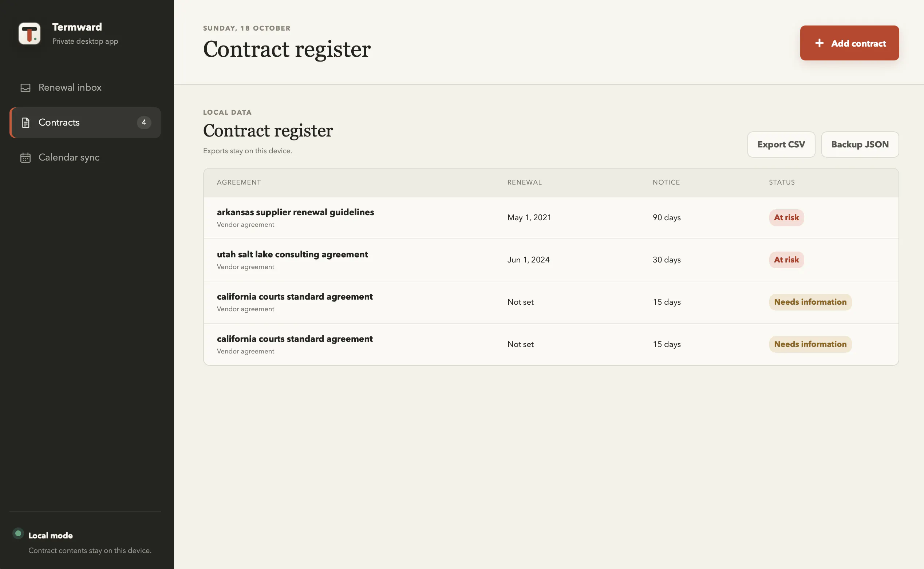Sort by the Renewal column header

pyautogui.click(x=524, y=182)
